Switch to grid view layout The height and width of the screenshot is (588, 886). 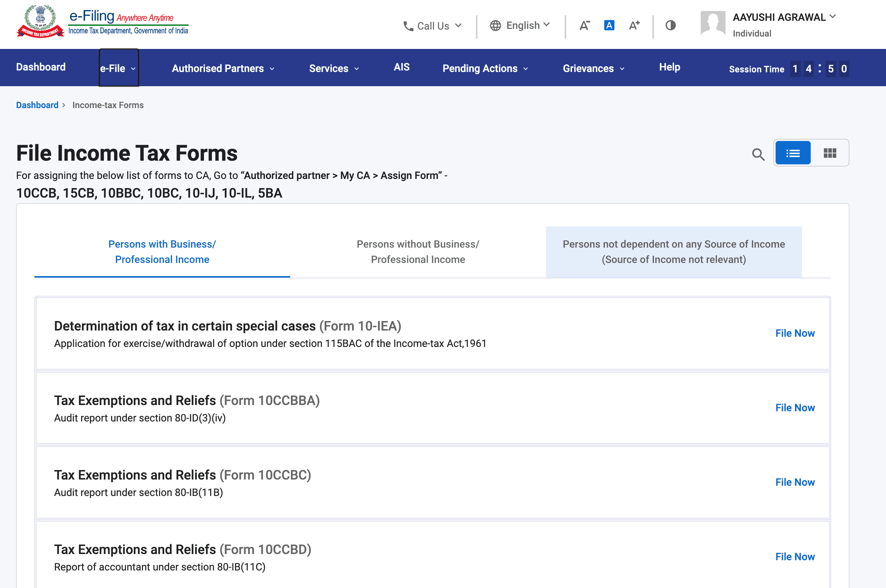[x=830, y=153]
